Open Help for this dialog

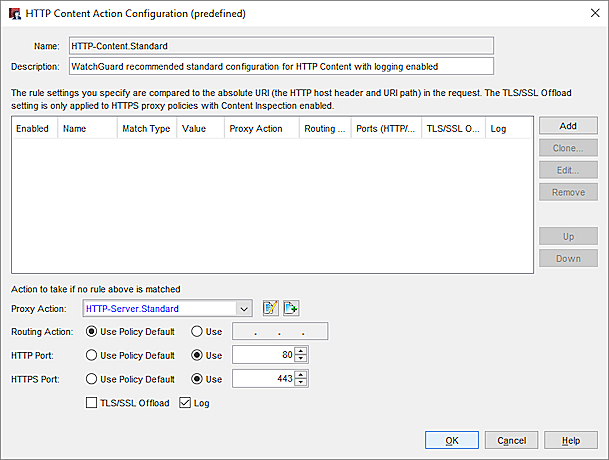tap(570, 440)
